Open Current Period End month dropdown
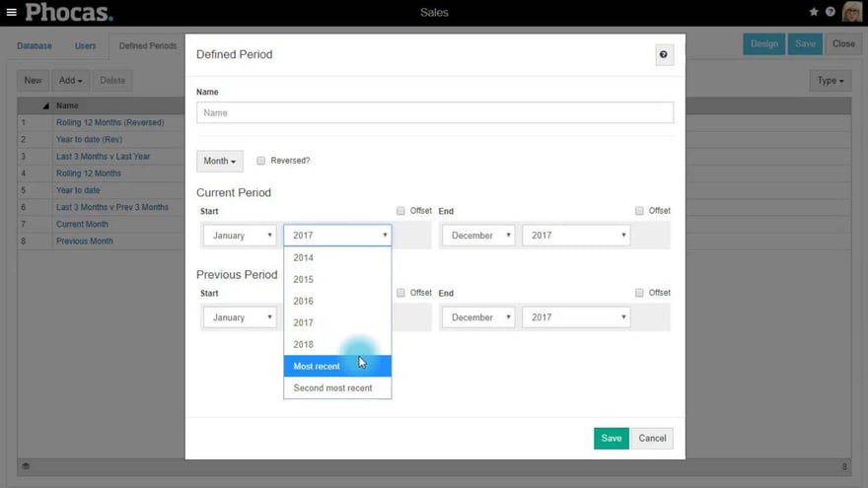 click(x=478, y=236)
